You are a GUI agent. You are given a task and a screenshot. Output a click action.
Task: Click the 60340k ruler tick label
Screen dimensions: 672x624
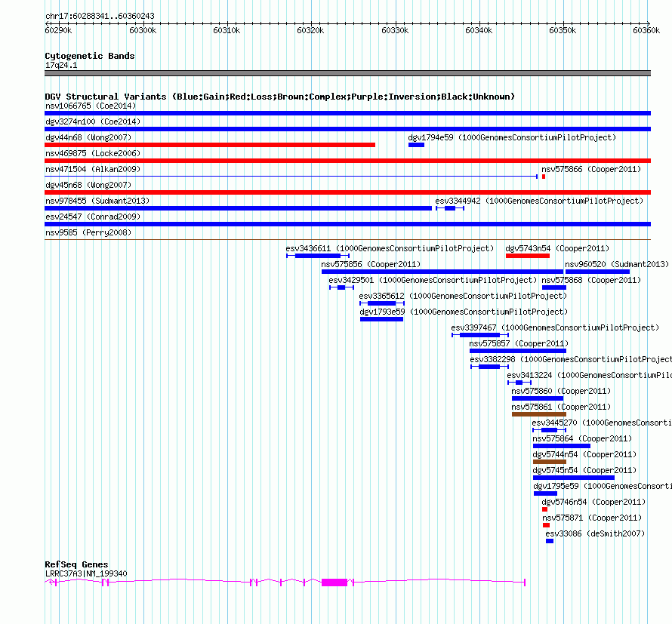[479, 30]
